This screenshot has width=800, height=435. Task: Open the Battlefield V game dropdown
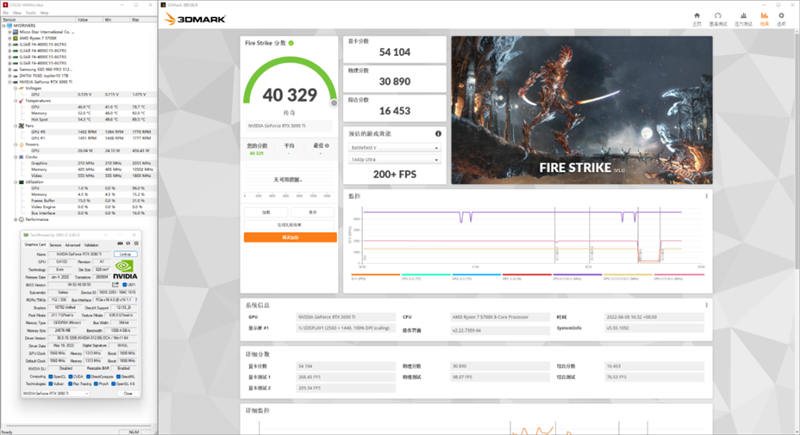coord(394,148)
